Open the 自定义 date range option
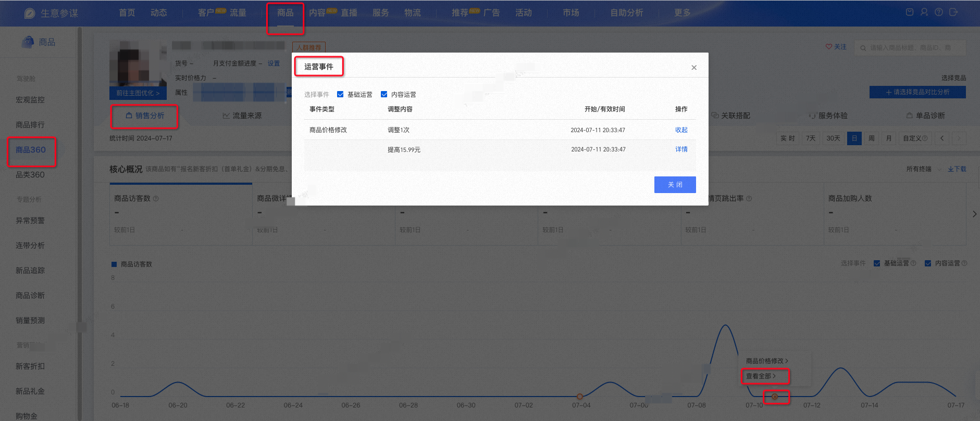Image resolution: width=980 pixels, height=421 pixels. (x=915, y=138)
